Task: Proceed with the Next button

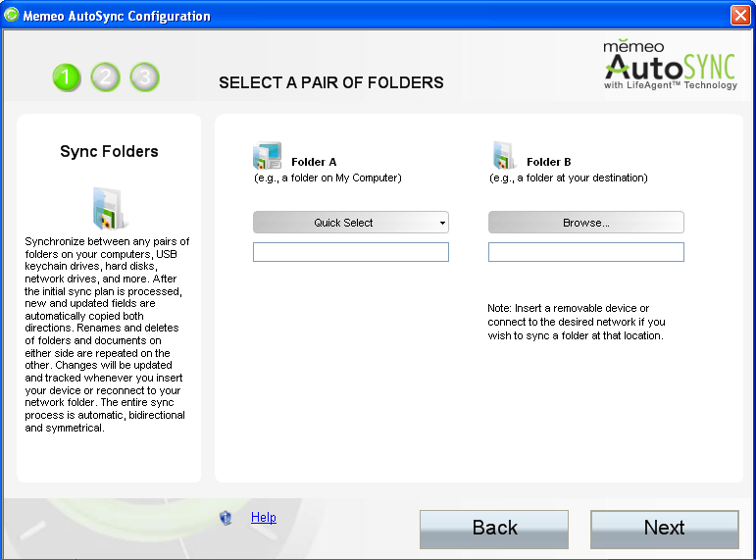Action: [665, 530]
